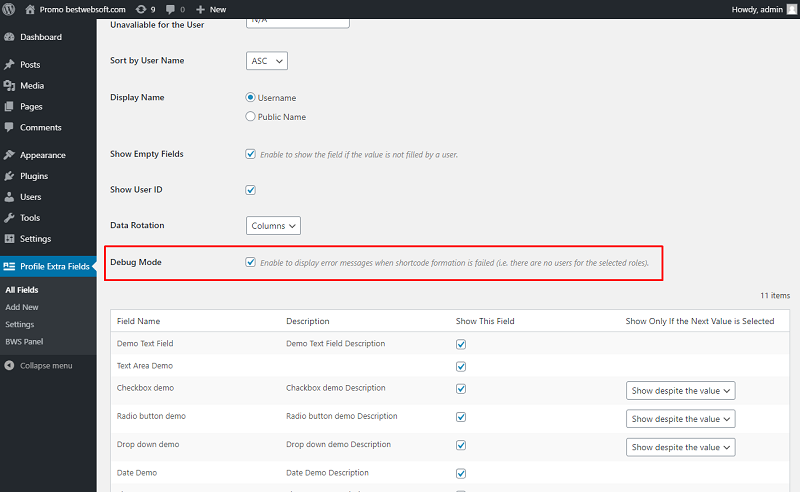Toggle the Show Empty Fields checkbox

pyautogui.click(x=250, y=154)
